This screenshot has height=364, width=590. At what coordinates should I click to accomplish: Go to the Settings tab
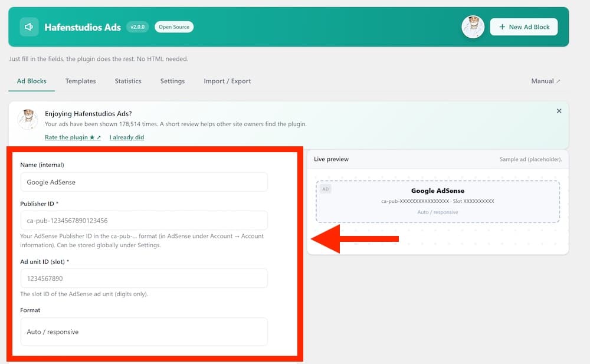point(172,81)
